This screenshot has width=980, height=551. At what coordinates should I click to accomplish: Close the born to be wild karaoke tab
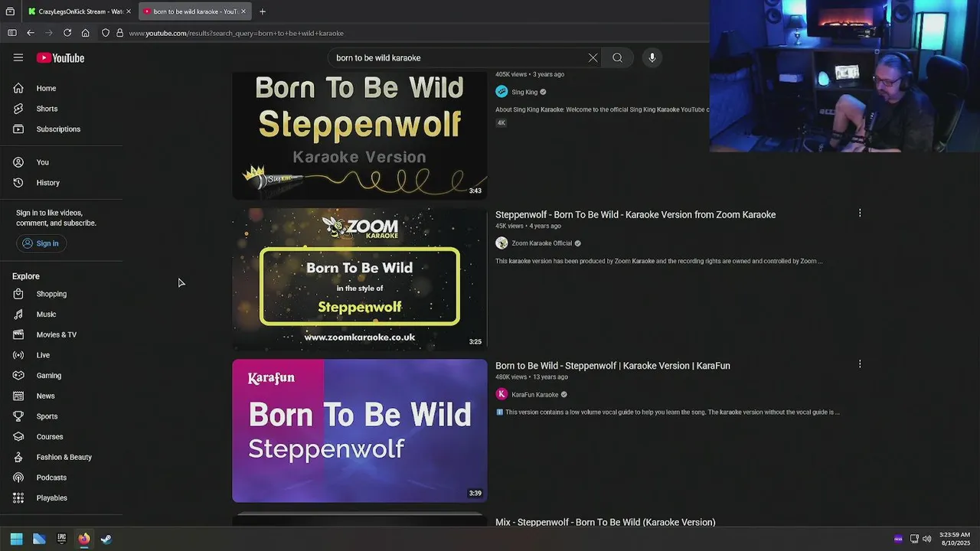click(243, 11)
